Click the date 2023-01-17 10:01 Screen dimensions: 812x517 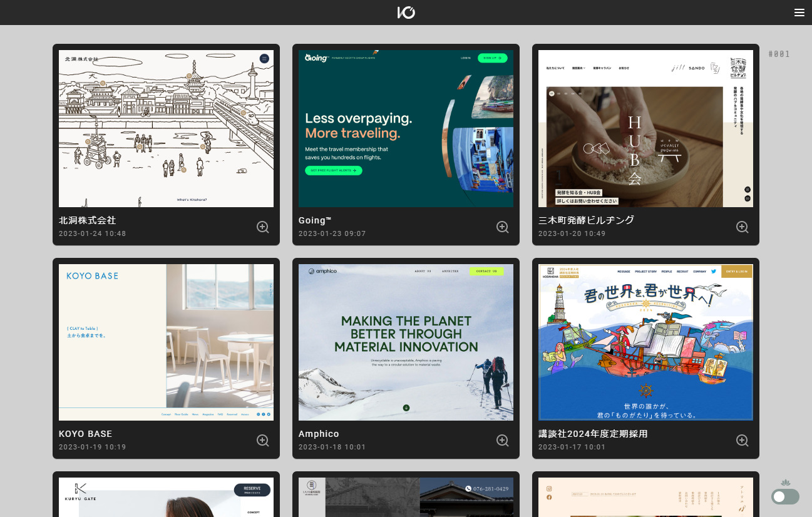(x=572, y=447)
